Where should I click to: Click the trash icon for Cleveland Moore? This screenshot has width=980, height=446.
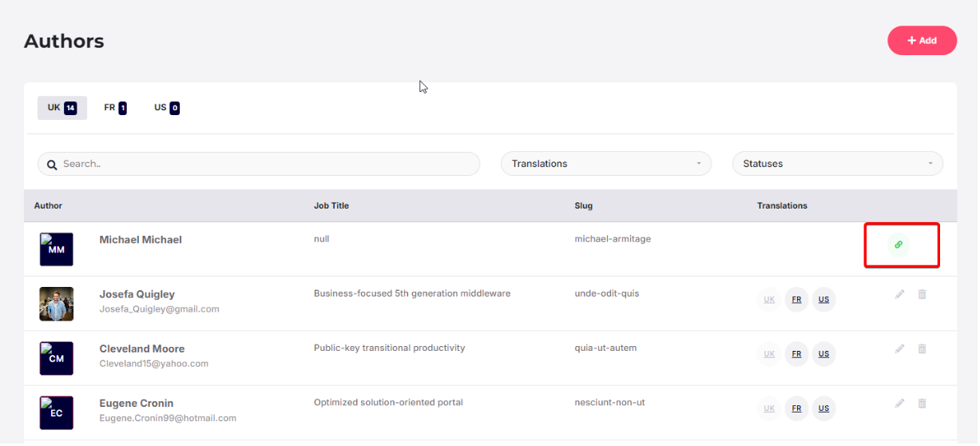point(922,348)
